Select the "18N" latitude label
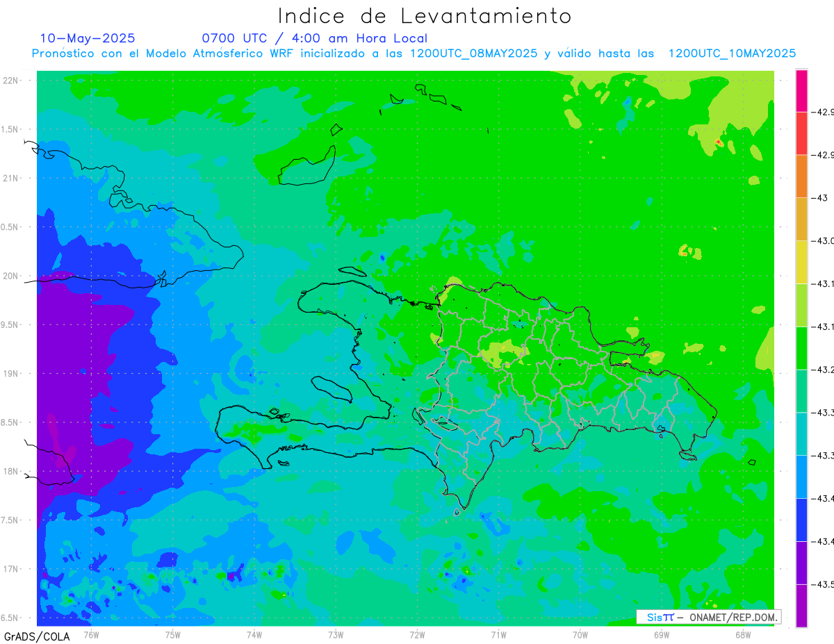This screenshot has width=834, height=644. point(12,471)
